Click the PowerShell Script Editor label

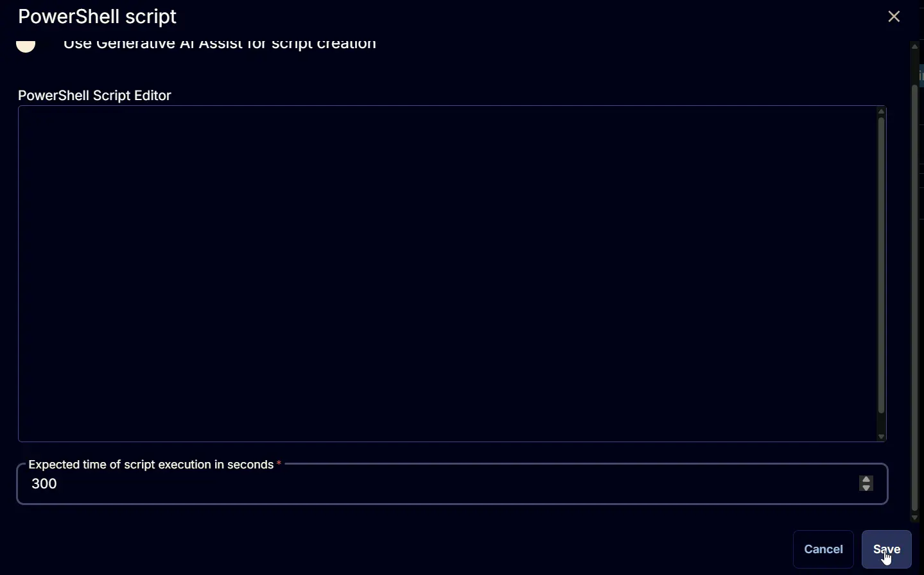pyautogui.click(x=95, y=96)
